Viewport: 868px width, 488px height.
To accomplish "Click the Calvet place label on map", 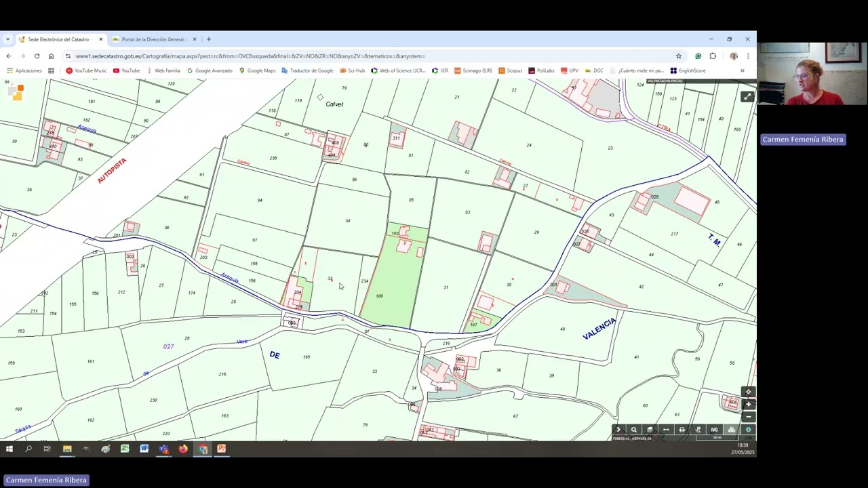I will click(x=334, y=104).
